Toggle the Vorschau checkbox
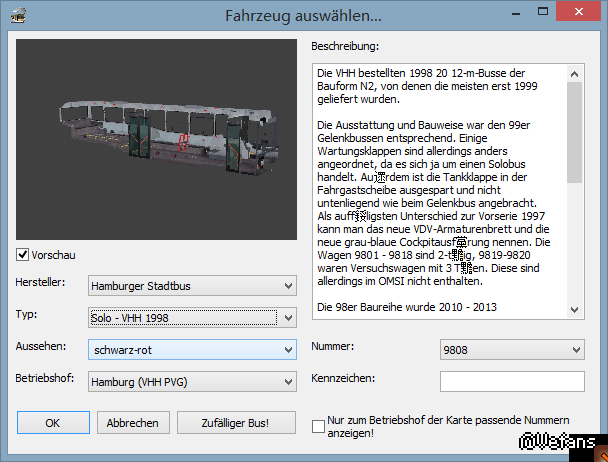Image resolution: width=608 pixels, height=462 pixels. tap(24, 255)
